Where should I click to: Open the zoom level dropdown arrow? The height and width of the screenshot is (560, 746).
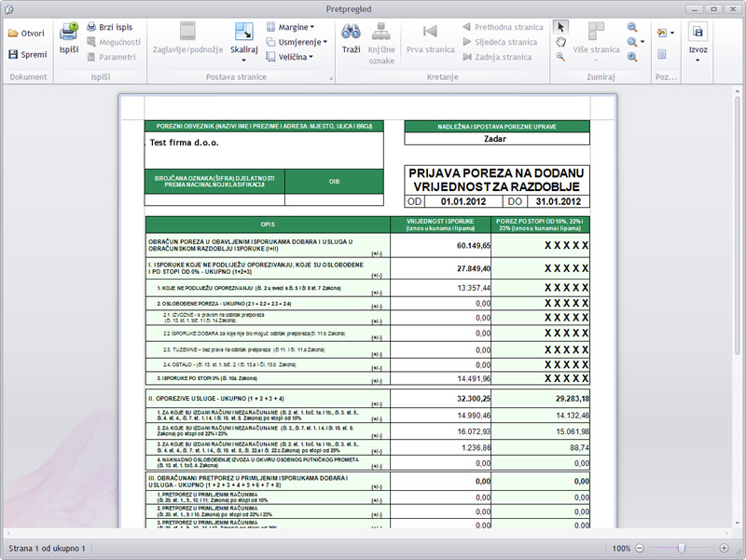tap(642, 42)
